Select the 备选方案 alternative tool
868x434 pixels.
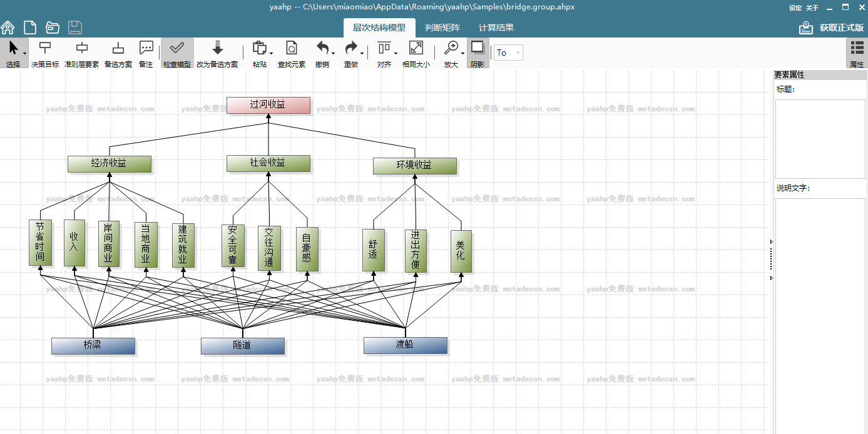[118, 53]
